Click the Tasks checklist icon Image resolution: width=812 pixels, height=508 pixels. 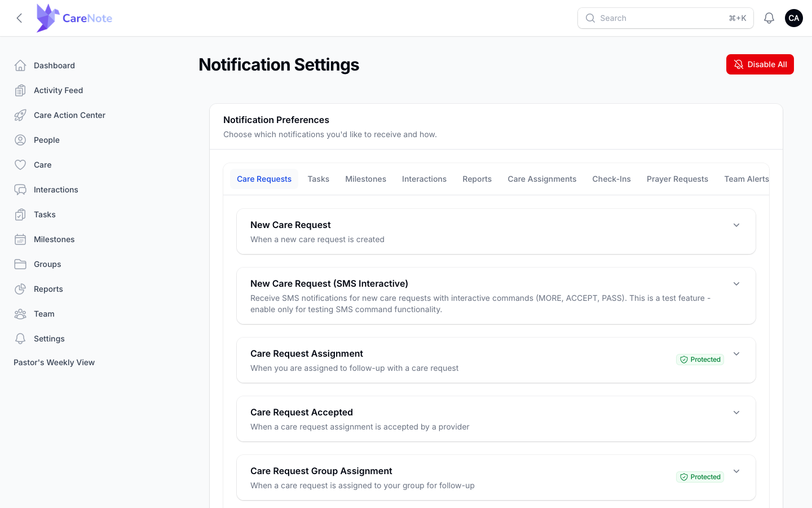coord(20,214)
